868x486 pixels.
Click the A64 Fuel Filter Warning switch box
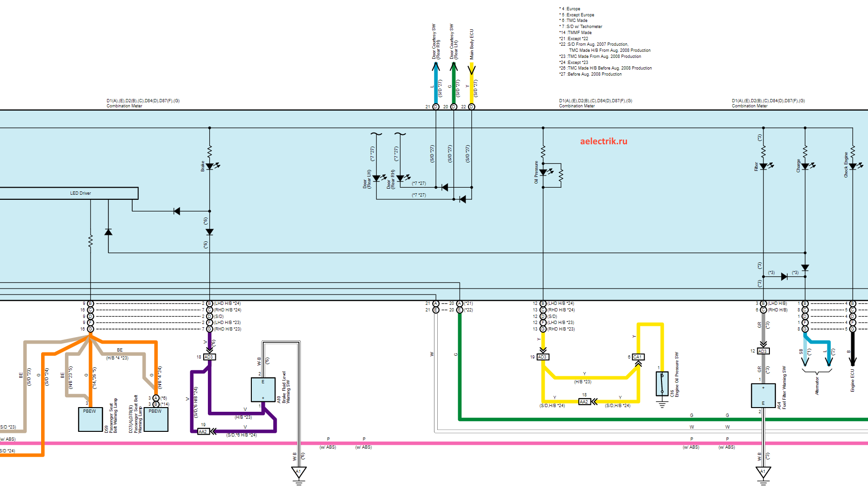click(x=763, y=395)
